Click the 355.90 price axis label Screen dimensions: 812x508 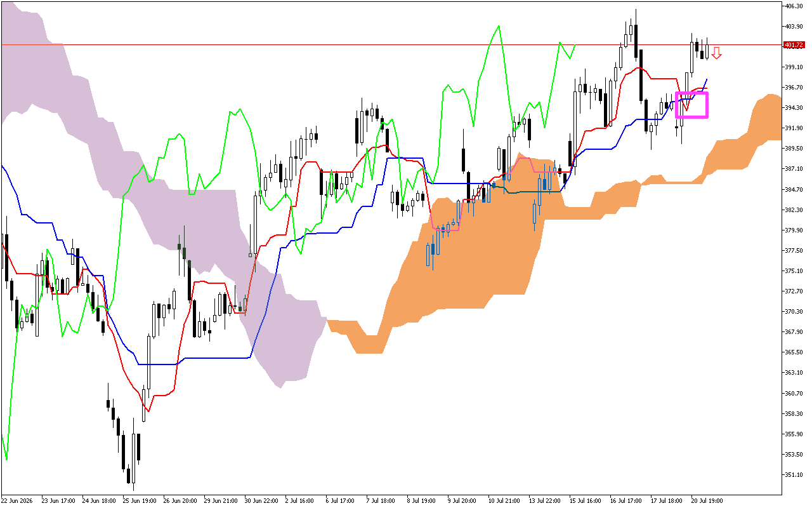[794, 434]
